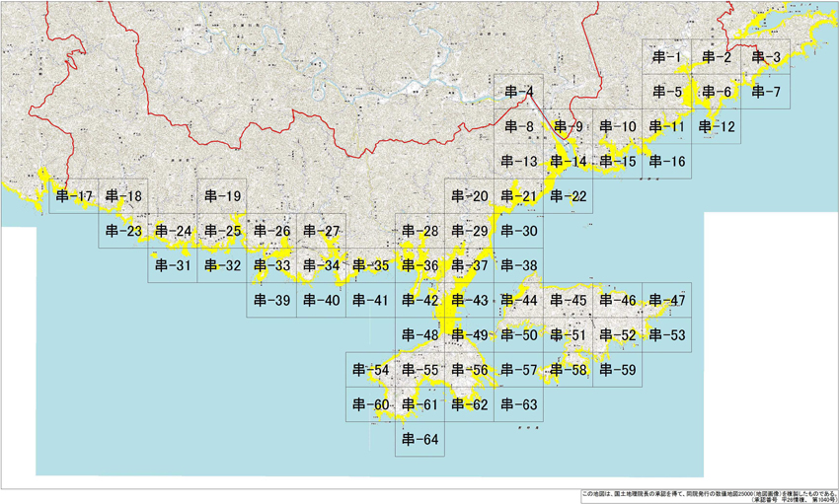
Task: Open map tile 串-41
Action: pyautogui.click(x=370, y=300)
